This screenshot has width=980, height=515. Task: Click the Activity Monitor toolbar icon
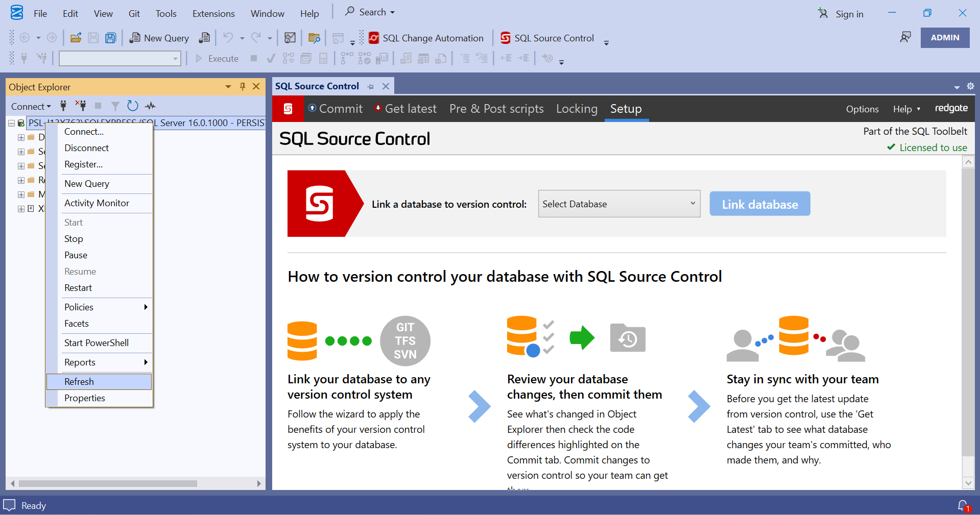click(290, 38)
